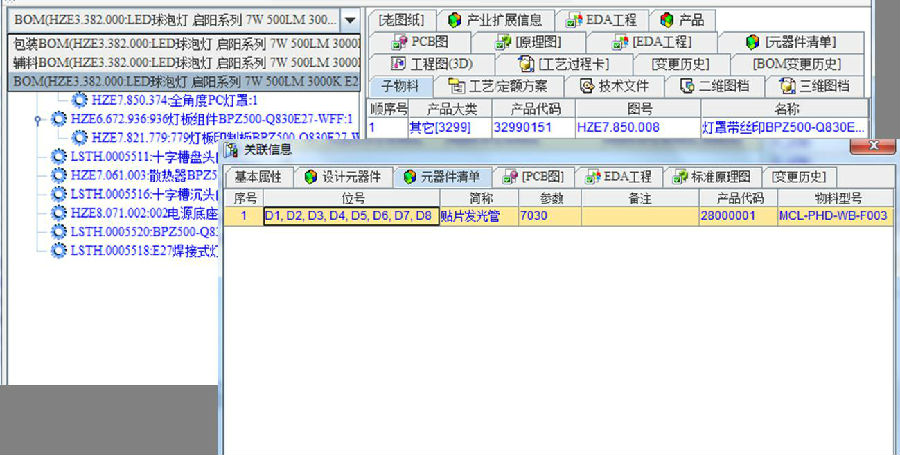This screenshot has height=455, width=900.
Task: Select 包装BOM option in the dropdown list
Action: tap(185, 44)
